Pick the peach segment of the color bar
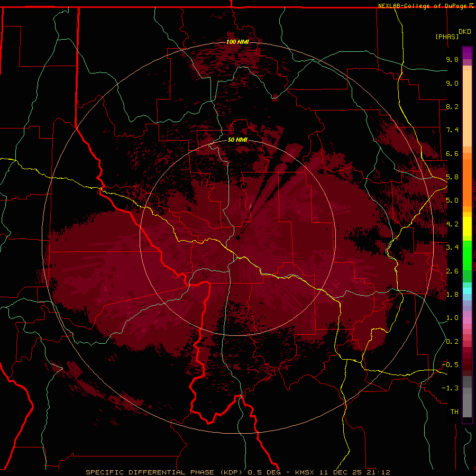The image size is (476, 476). (467, 108)
